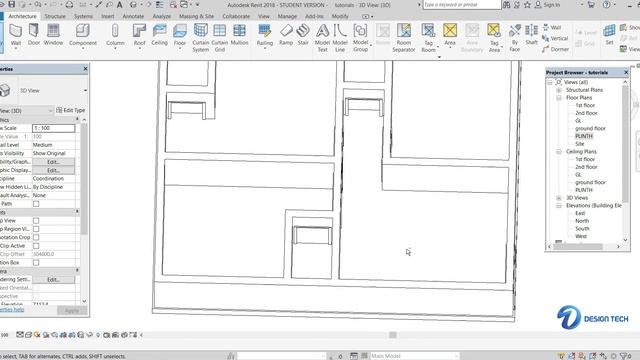Image resolution: width=640 pixels, height=360 pixels.
Task: Open the Main Model design options dropdown
Action: [414, 356]
